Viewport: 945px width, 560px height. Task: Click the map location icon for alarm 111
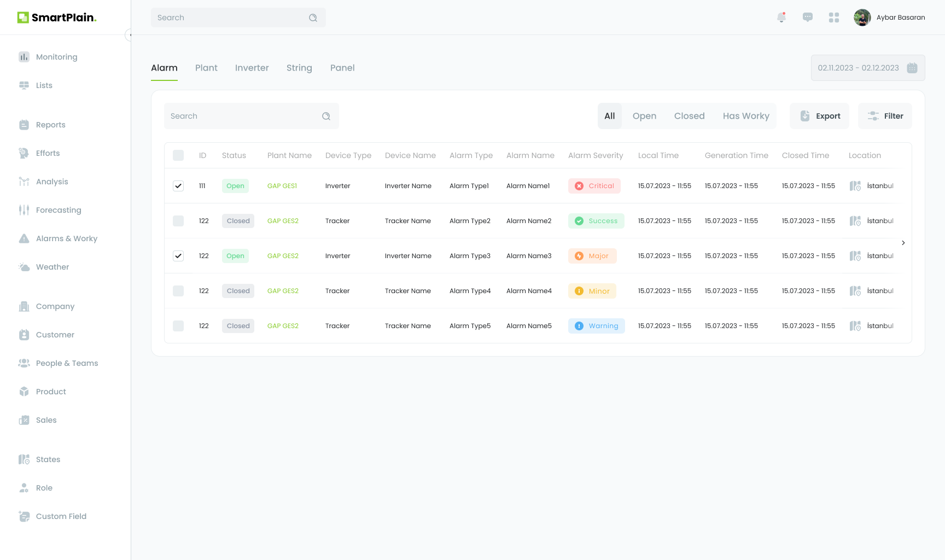pos(855,186)
